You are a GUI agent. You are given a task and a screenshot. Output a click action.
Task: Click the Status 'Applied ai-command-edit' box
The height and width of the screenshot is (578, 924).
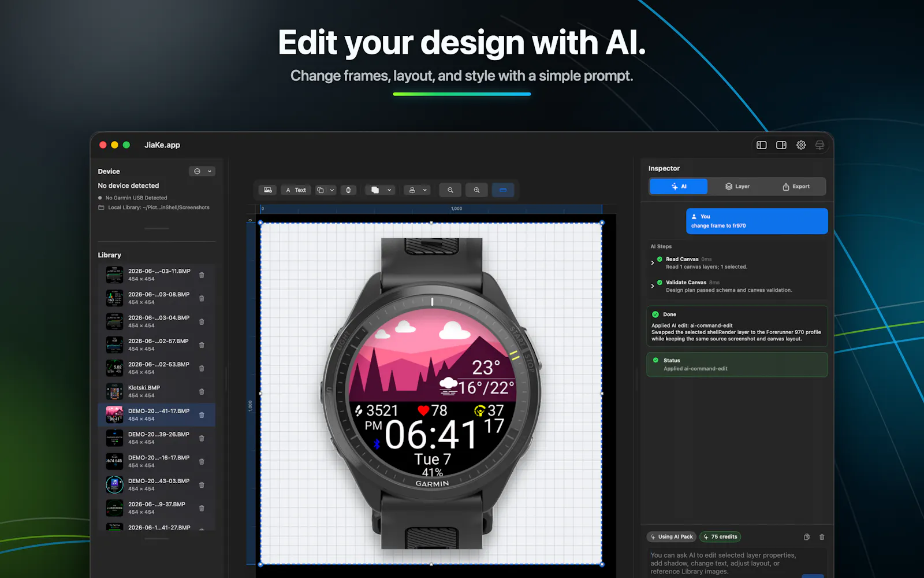tap(737, 365)
